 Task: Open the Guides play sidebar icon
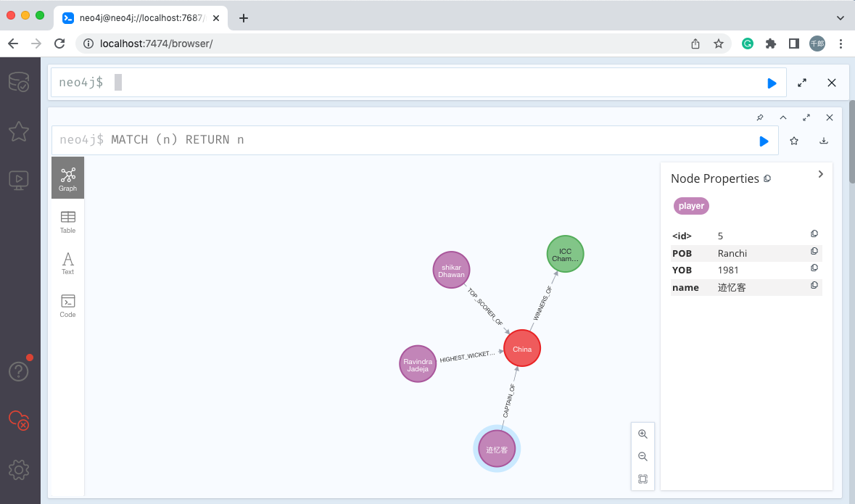pyautogui.click(x=19, y=180)
